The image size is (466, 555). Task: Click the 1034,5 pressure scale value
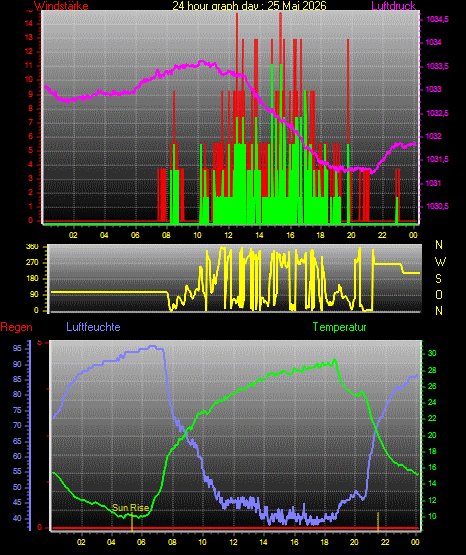pyautogui.click(x=437, y=19)
